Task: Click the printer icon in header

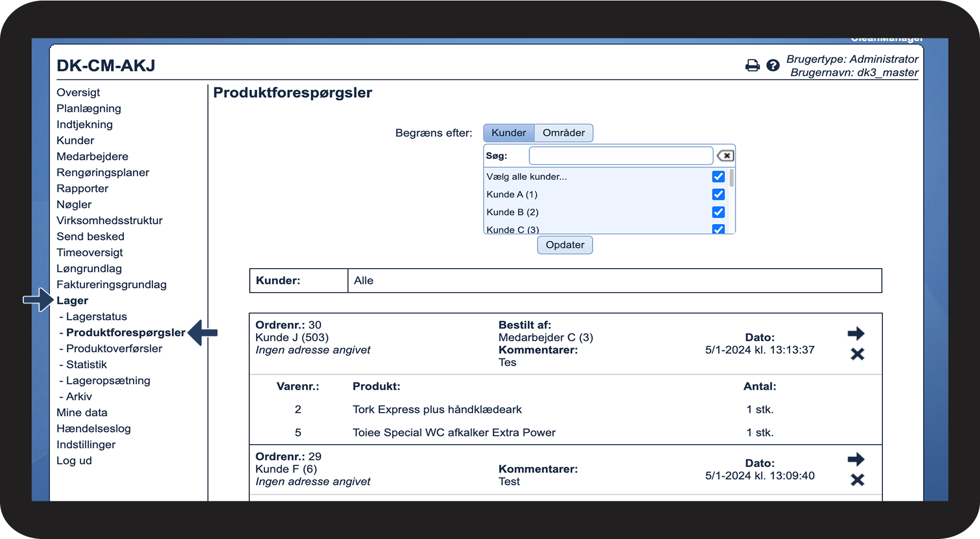Action: (x=752, y=66)
